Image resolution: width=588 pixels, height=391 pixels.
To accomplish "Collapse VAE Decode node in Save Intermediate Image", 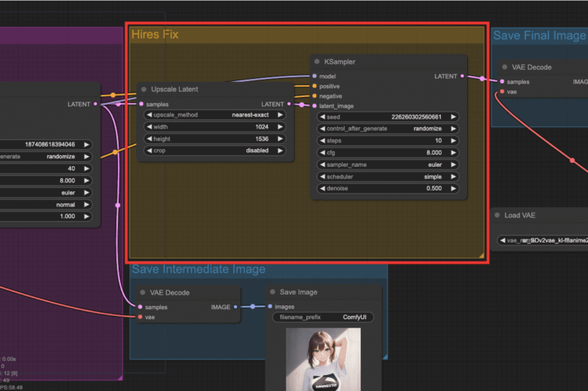I will tap(143, 292).
